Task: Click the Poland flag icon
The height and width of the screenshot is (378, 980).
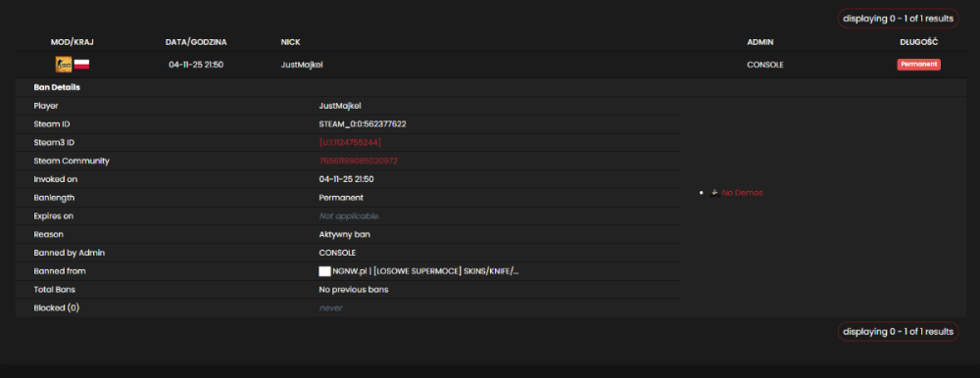Action: pyautogui.click(x=81, y=65)
